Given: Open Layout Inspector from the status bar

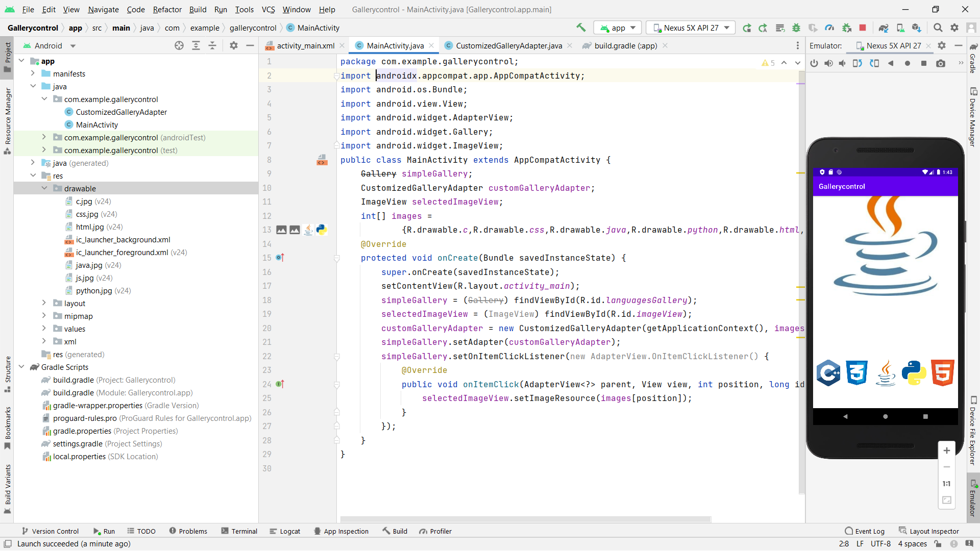Looking at the screenshot, I should (x=934, y=531).
